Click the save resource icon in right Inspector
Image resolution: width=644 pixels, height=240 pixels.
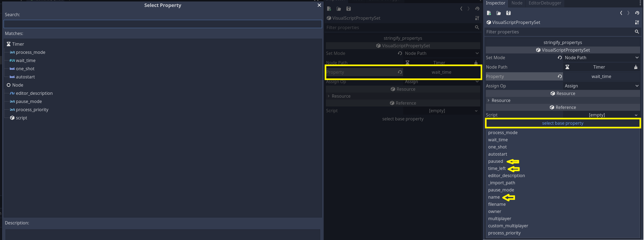508,13
